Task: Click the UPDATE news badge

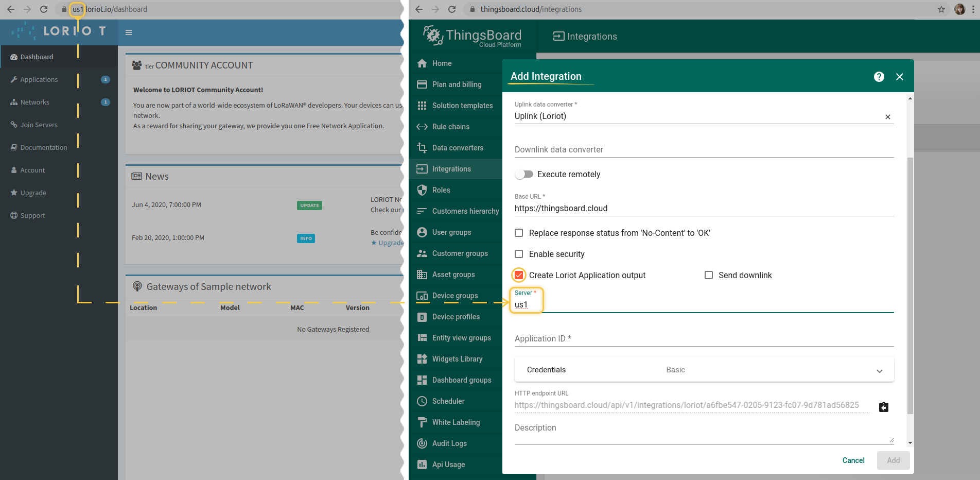Action: tap(309, 205)
